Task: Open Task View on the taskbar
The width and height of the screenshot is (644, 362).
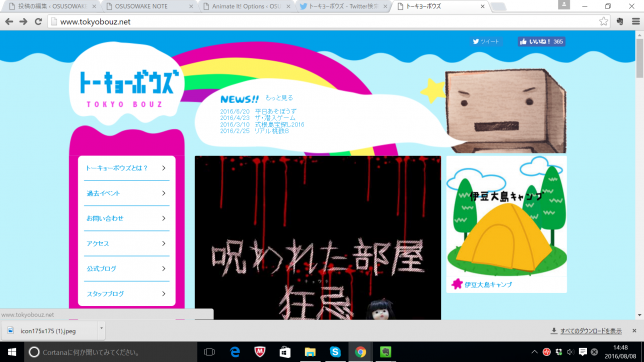Action: click(x=209, y=352)
